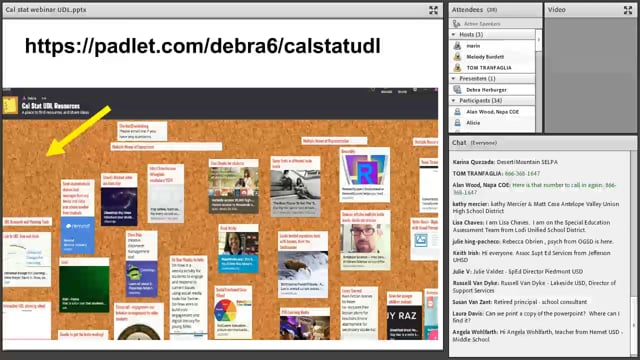The height and width of the screenshot is (360, 640).
Task: Click Susan Van Zant's chat message
Action: 520,302
